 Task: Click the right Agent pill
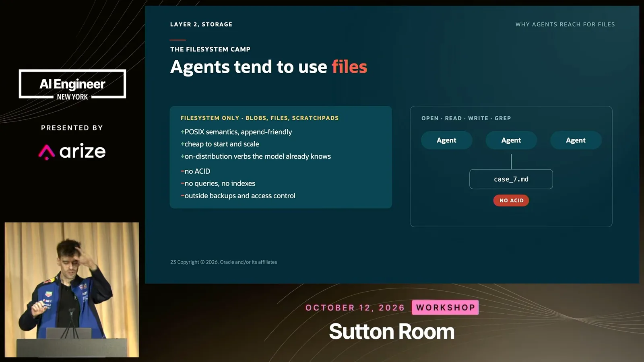[x=576, y=140]
